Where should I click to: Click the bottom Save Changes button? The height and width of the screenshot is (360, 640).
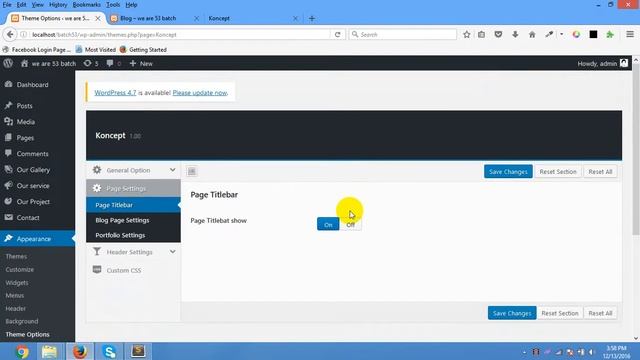point(512,313)
